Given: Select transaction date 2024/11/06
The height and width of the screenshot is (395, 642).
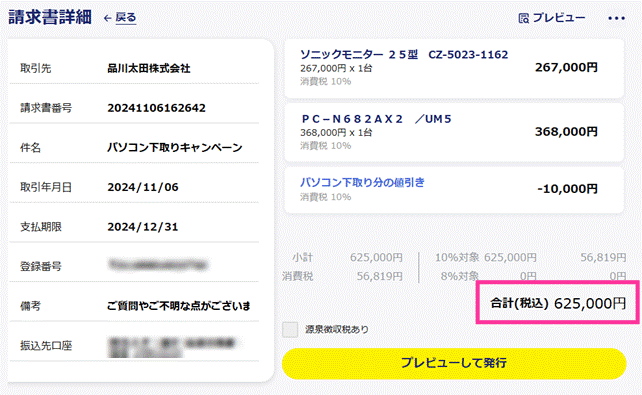Looking at the screenshot, I should (x=143, y=187).
